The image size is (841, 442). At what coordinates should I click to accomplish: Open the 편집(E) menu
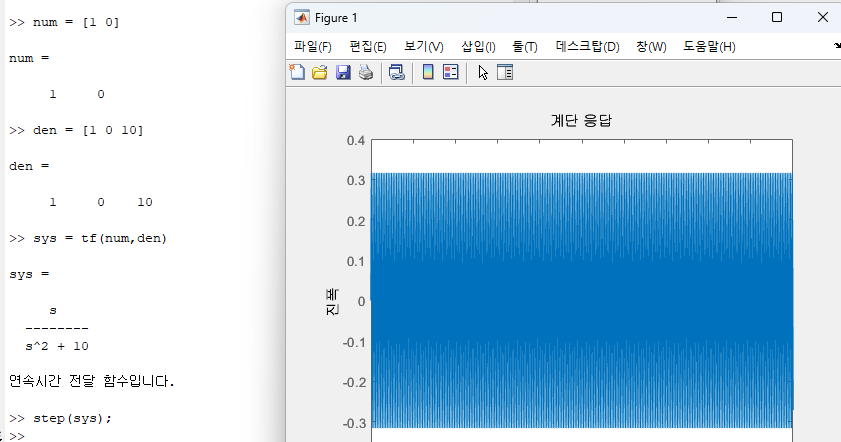[x=368, y=47]
